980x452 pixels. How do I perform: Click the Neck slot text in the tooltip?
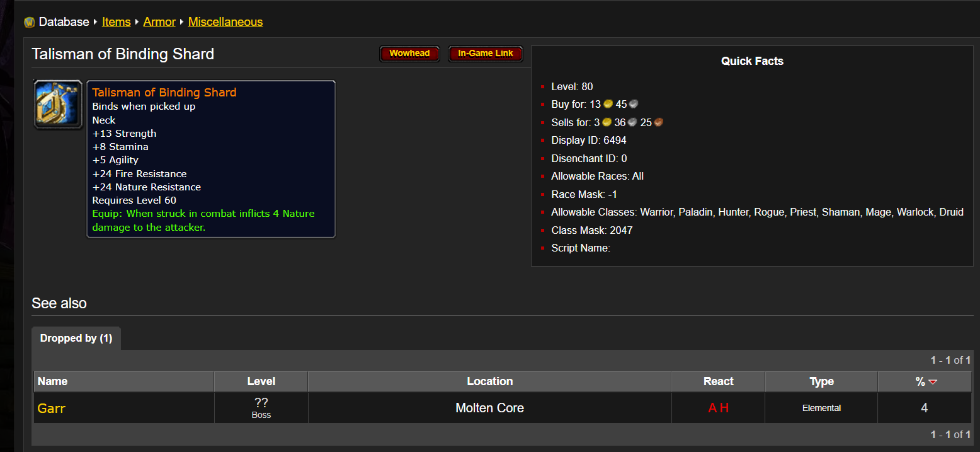104,120
